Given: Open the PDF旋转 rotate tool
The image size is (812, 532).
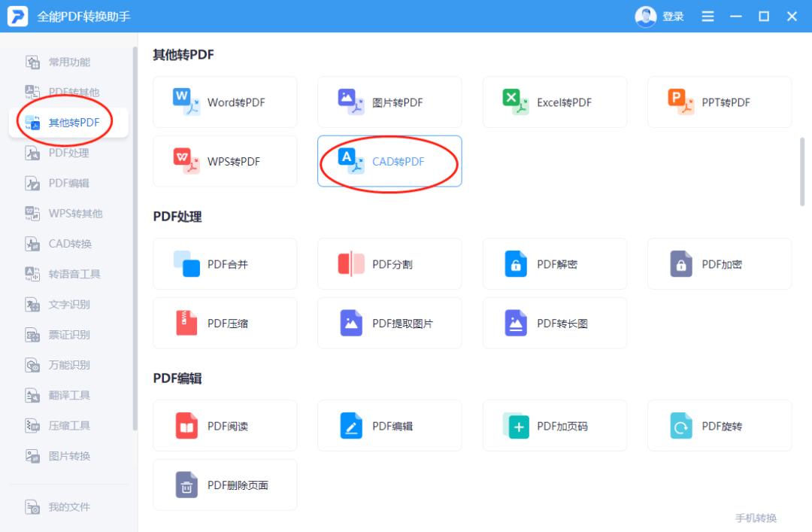Looking at the screenshot, I should point(720,426).
